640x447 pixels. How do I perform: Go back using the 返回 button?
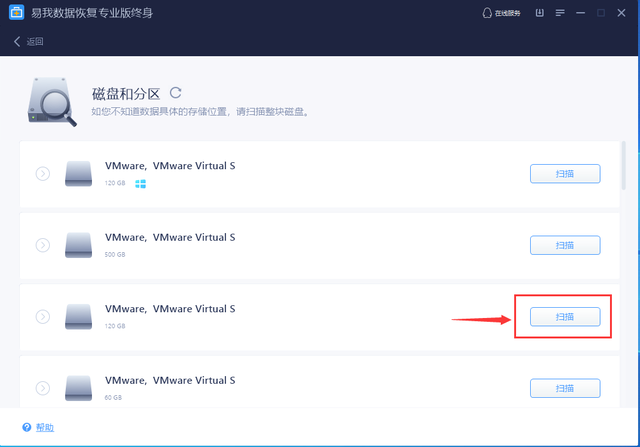click(x=29, y=41)
